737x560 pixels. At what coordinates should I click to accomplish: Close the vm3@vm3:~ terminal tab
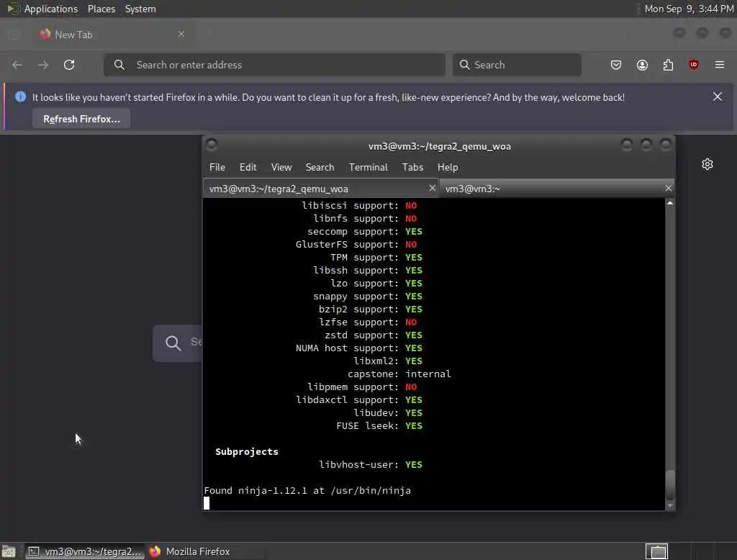pyautogui.click(x=669, y=188)
